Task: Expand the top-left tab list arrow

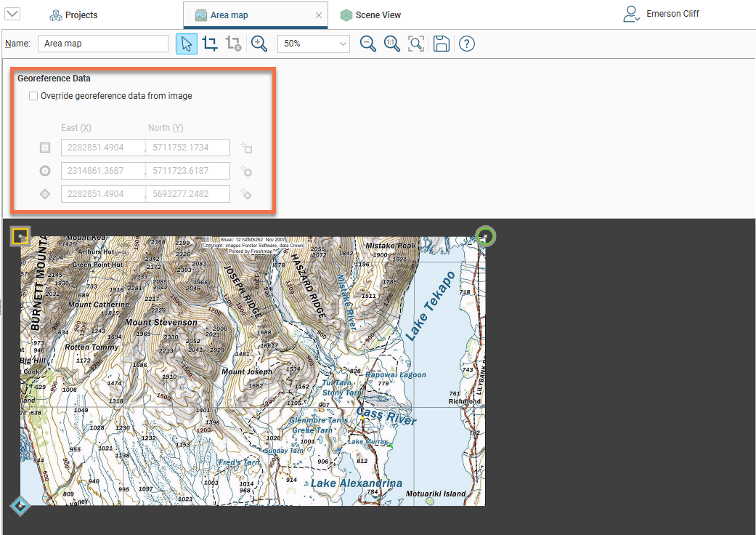Action: pyautogui.click(x=12, y=15)
